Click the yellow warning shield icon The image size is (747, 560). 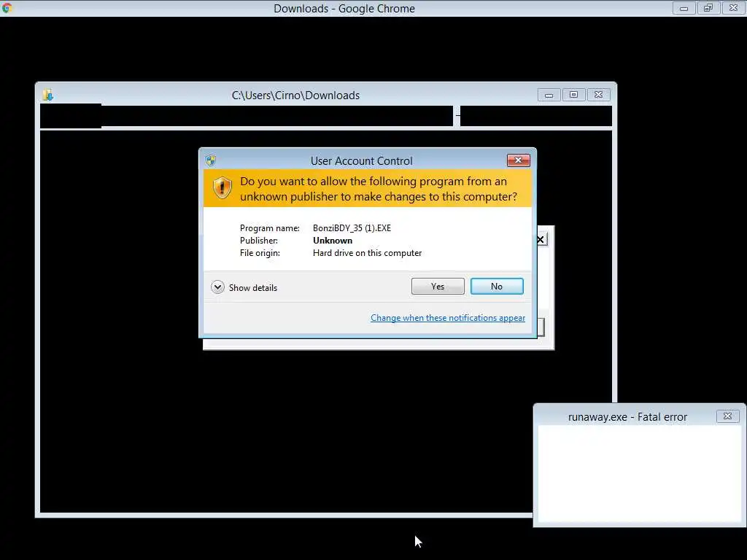point(222,188)
